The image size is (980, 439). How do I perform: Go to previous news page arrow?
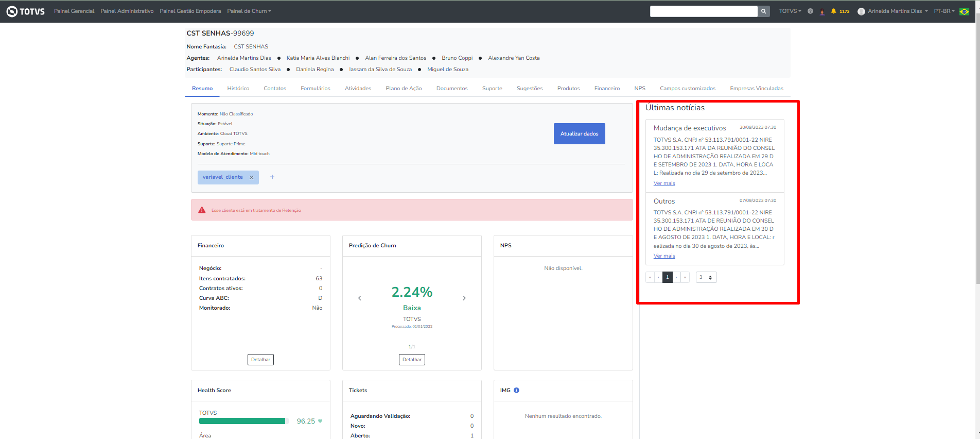(658, 277)
